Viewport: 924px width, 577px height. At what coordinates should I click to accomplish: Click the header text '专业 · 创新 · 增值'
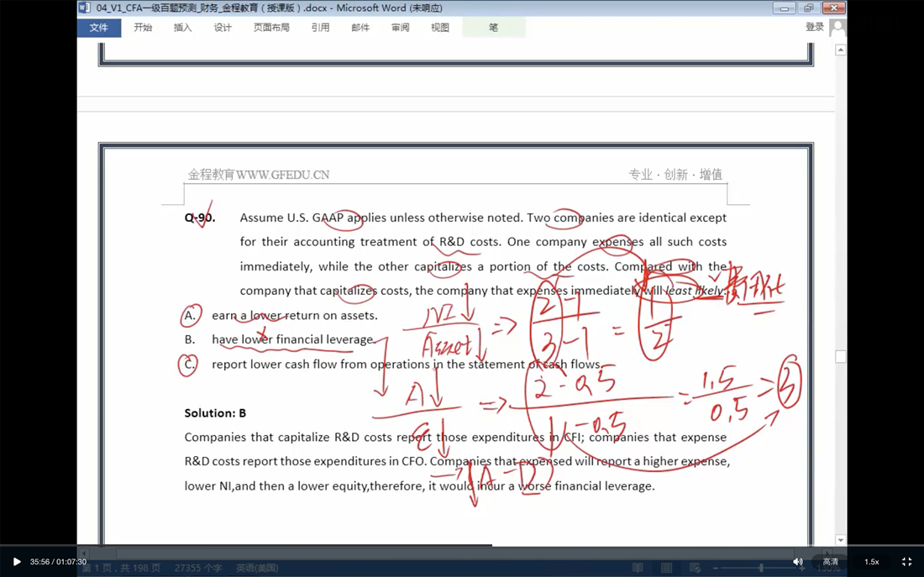coord(675,175)
